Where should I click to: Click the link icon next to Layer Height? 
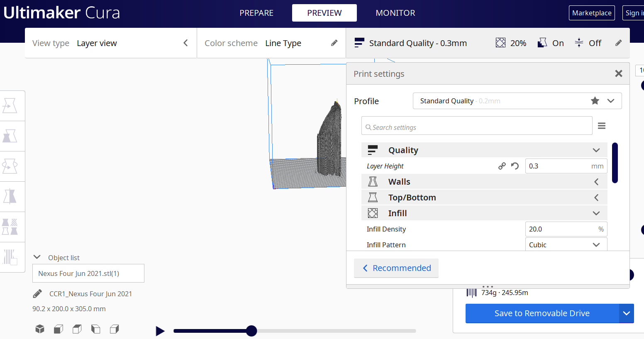502,166
